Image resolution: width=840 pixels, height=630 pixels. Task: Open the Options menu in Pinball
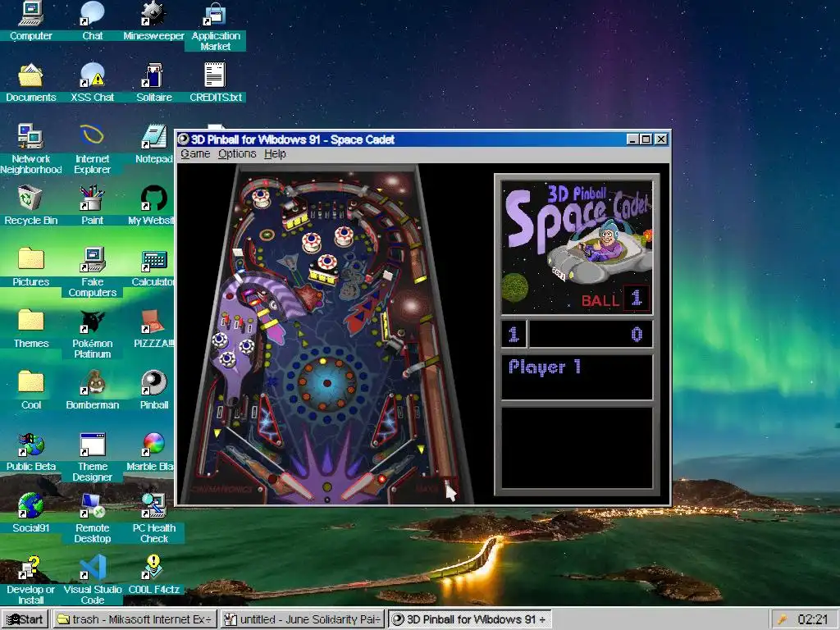(x=237, y=153)
